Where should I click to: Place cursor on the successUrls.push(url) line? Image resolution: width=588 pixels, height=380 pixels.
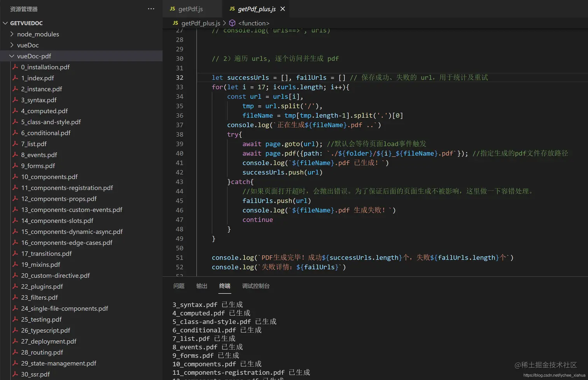[282, 172]
